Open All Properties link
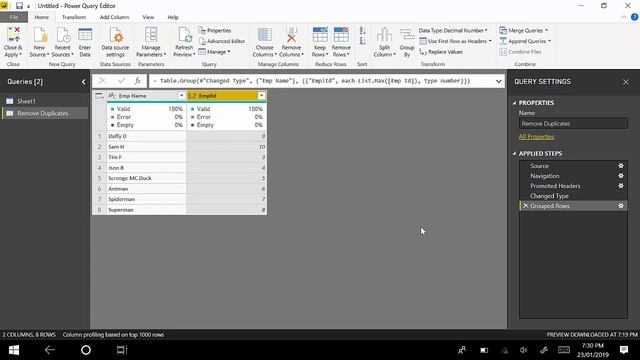This screenshot has width=640, height=360. 536,136
